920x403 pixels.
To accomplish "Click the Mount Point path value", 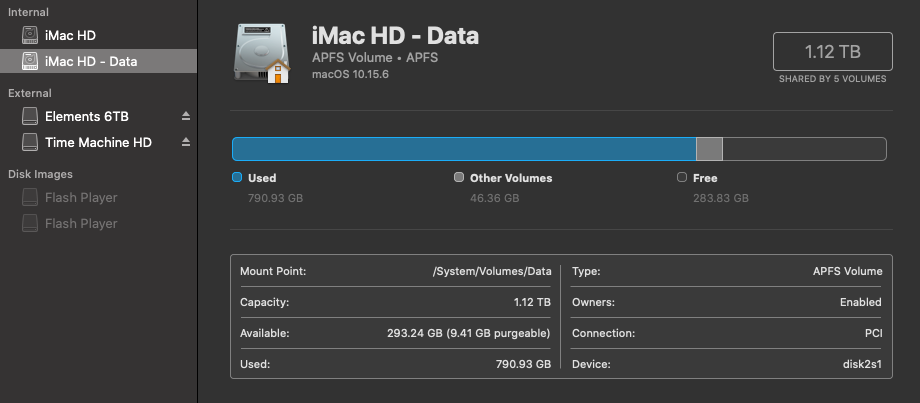I will click(492, 272).
